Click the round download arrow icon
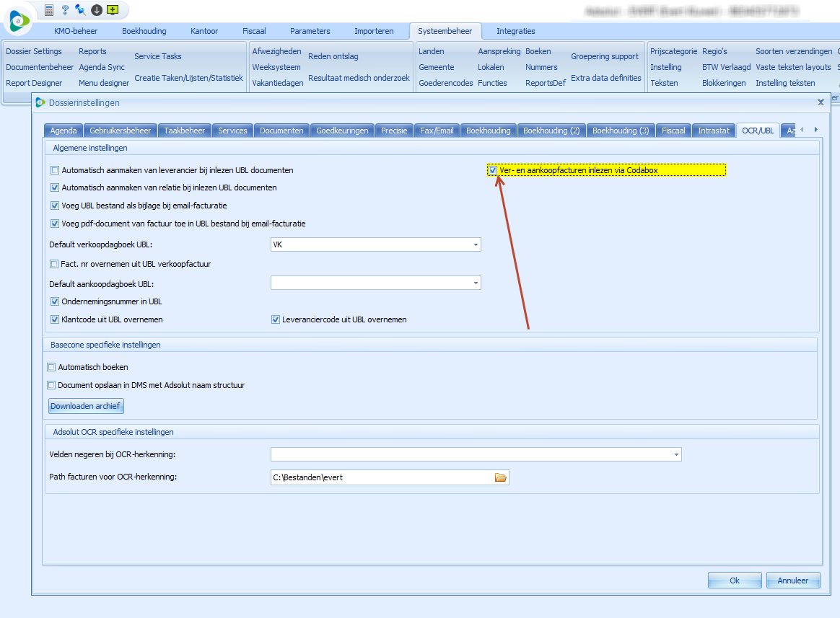 [x=96, y=10]
